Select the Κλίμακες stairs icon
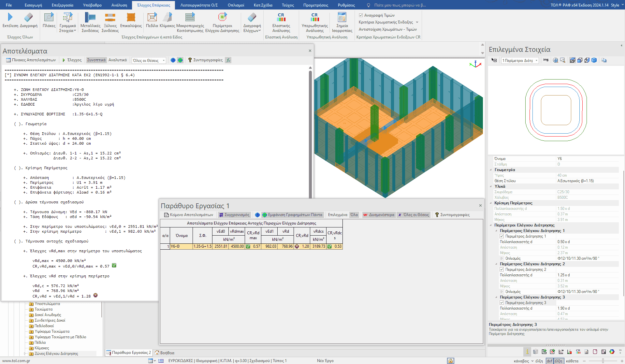The height and width of the screenshot is (364, 625). click(x=167, y=17)
